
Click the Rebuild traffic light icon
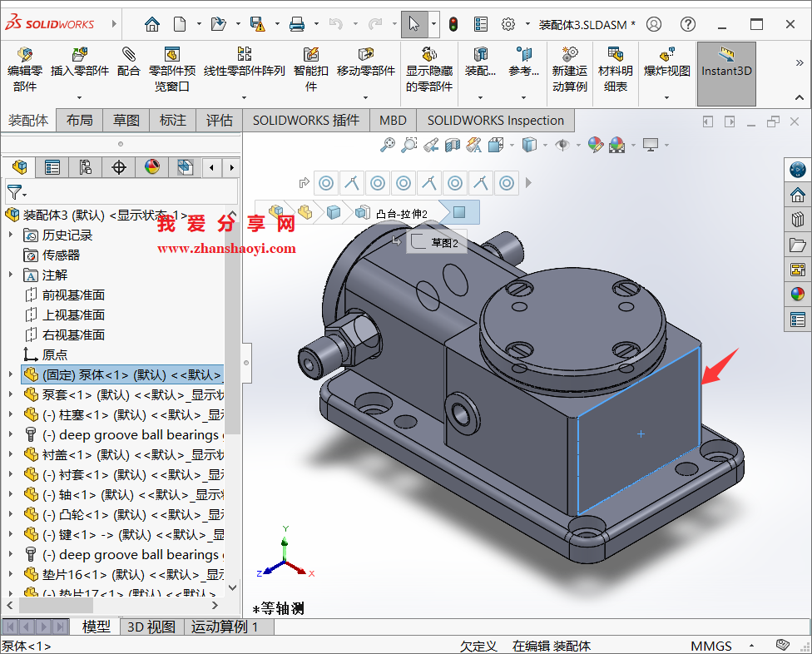[453, 24]
